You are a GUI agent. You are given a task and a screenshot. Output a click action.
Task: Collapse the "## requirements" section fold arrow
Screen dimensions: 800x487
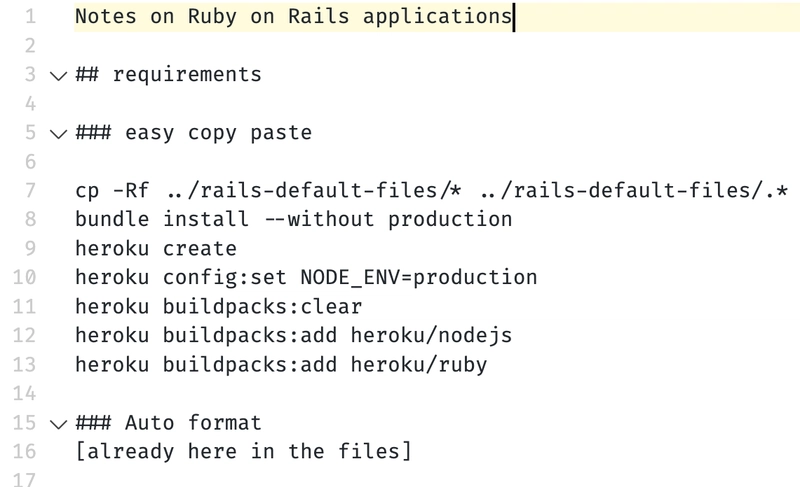(59, 76)
